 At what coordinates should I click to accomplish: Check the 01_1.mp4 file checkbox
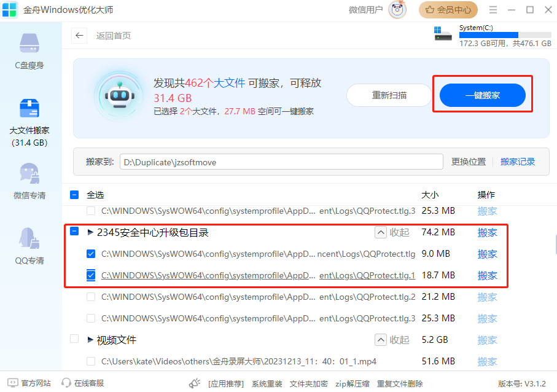[91, 361]
